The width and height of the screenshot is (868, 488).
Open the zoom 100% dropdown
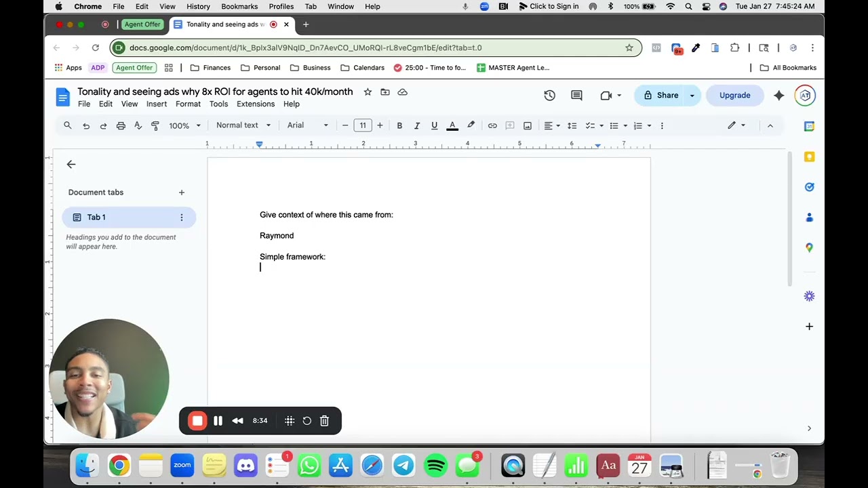point(184,125)
